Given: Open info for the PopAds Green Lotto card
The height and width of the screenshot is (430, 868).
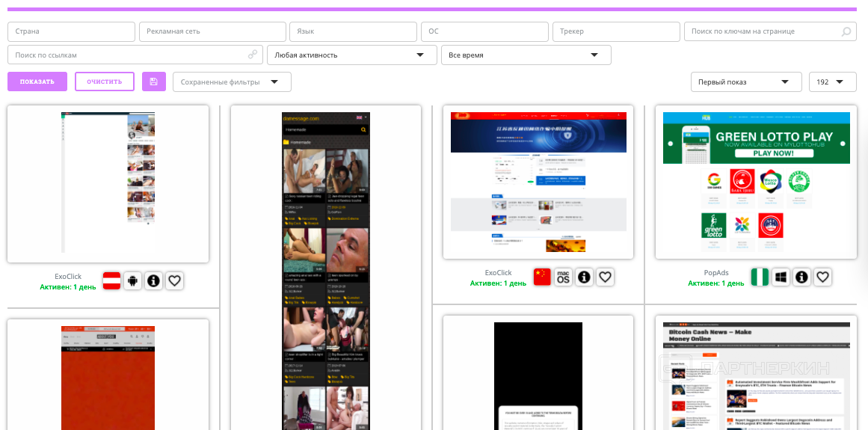Looking at the screenshot, I should [801, 277].
